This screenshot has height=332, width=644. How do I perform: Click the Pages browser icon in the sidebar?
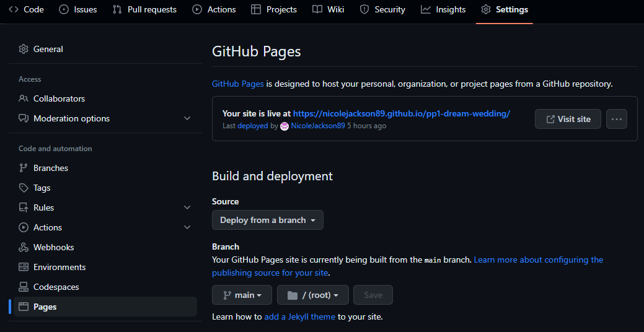[24, 307]
